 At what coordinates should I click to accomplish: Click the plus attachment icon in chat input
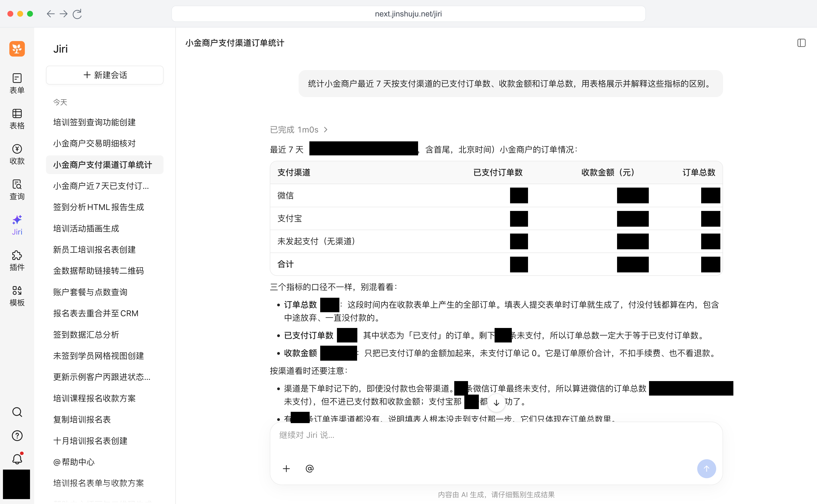click(x=286, y=468)
